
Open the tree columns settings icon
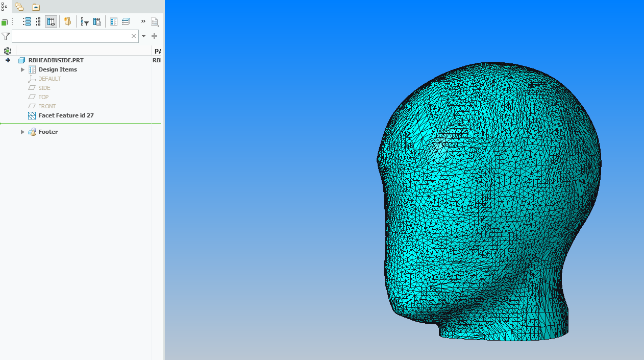click(97, 21)
